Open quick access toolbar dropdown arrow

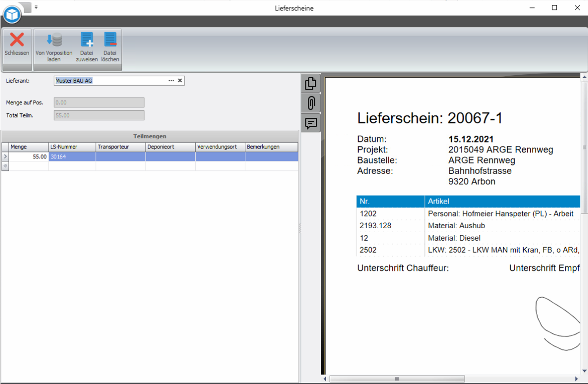[36, 7]
